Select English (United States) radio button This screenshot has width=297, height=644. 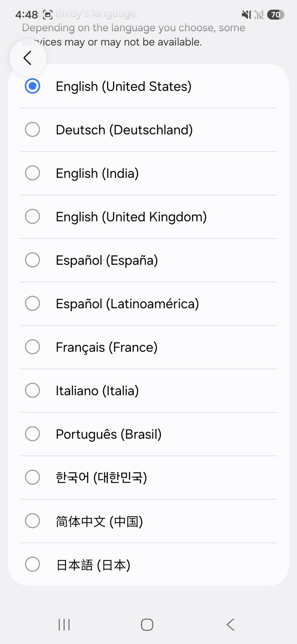coord(32,86)
